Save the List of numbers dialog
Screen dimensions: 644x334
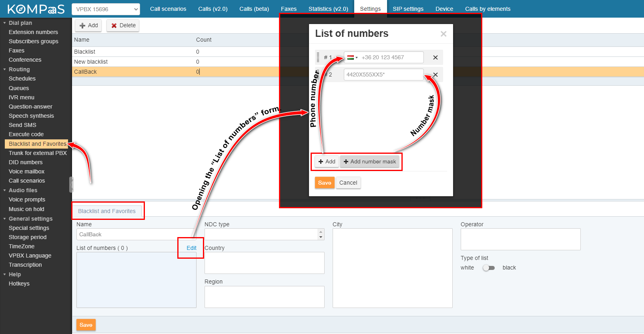(325, 183)
